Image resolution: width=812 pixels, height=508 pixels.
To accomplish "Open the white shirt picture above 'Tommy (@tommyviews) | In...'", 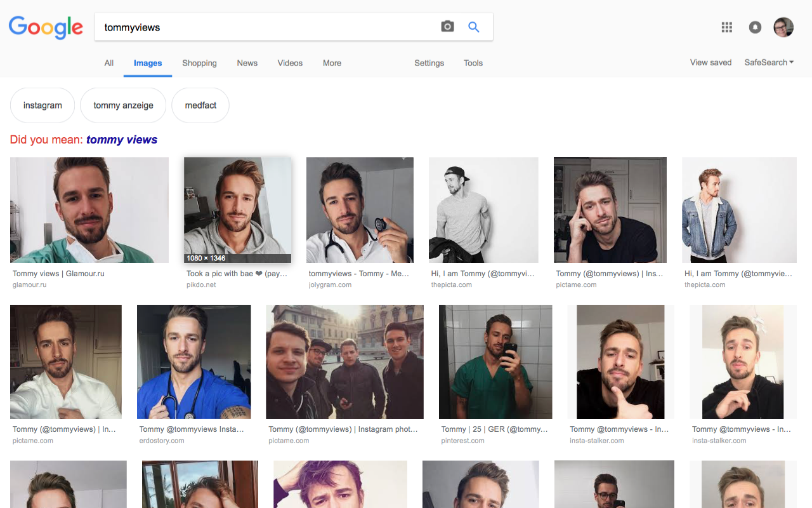I will 66,362.
